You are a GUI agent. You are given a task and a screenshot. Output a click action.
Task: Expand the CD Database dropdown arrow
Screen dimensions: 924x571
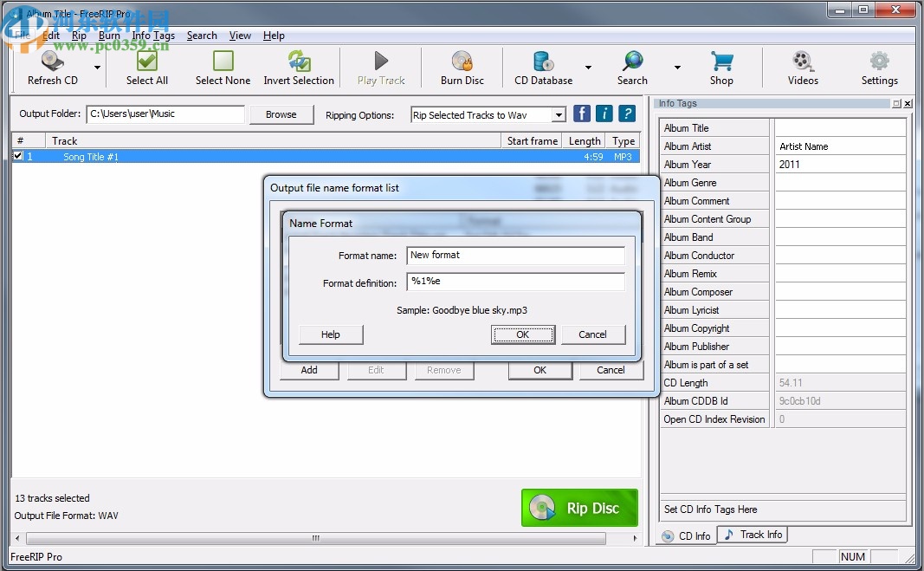coord(590,67)
